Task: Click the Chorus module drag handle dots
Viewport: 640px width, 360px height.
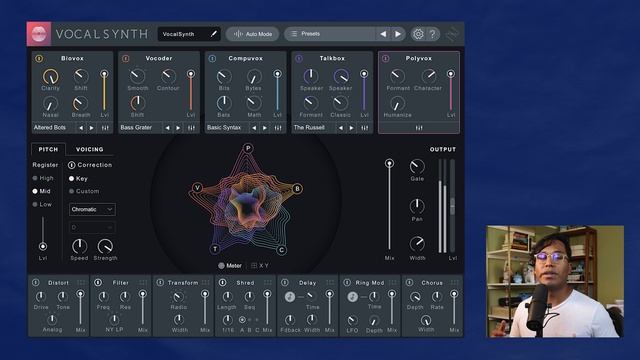Action: pyautogui.click(x=454, y=282)
